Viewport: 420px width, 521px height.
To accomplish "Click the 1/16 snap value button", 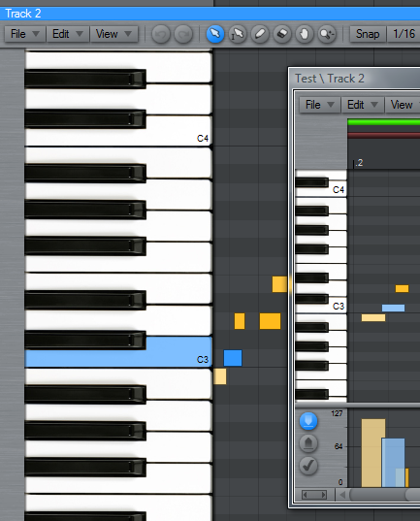I will point(404,34).
